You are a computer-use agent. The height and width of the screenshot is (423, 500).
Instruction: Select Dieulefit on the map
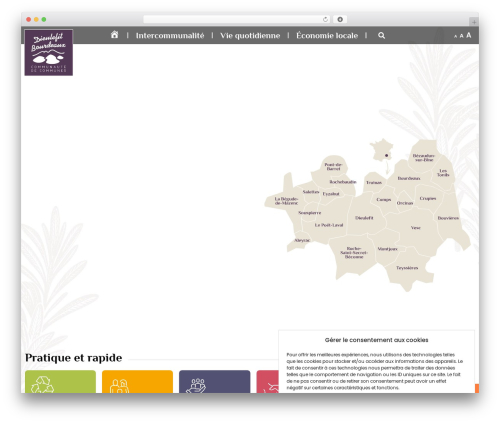tap(364, 218)
